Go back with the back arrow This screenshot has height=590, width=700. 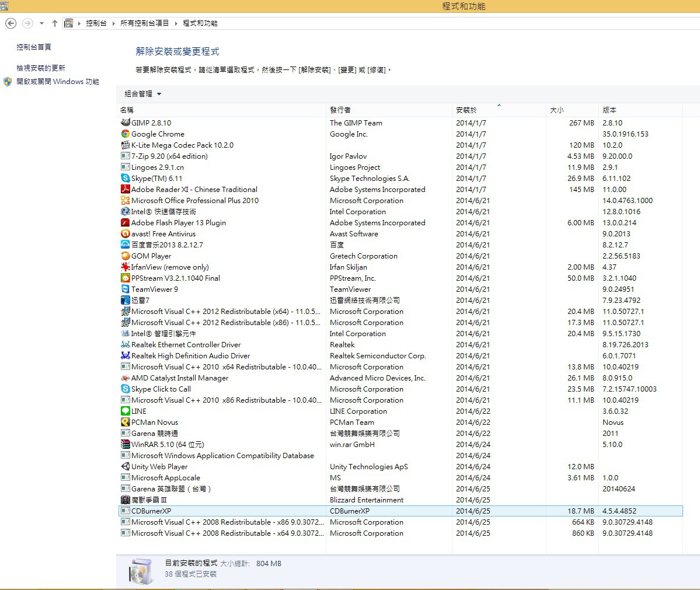(x=11, y=23)
